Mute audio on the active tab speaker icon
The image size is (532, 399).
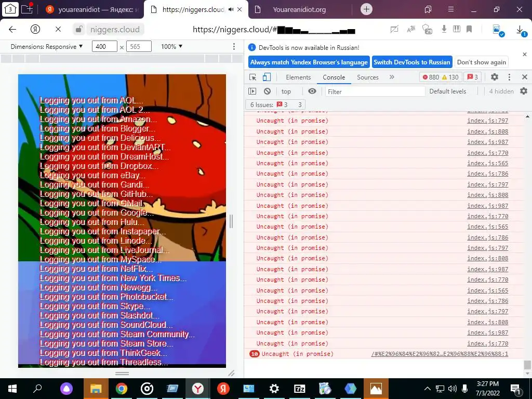231,9
